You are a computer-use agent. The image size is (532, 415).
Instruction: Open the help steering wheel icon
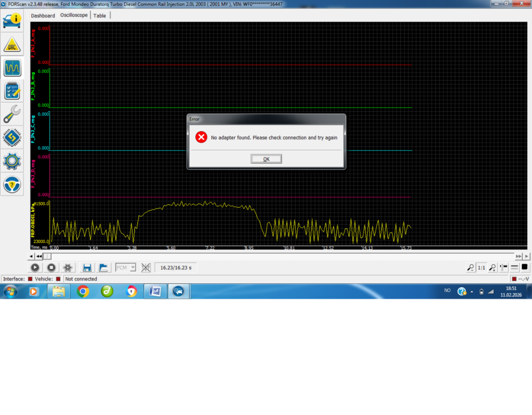pyautogui.click(x=12, y=184)
